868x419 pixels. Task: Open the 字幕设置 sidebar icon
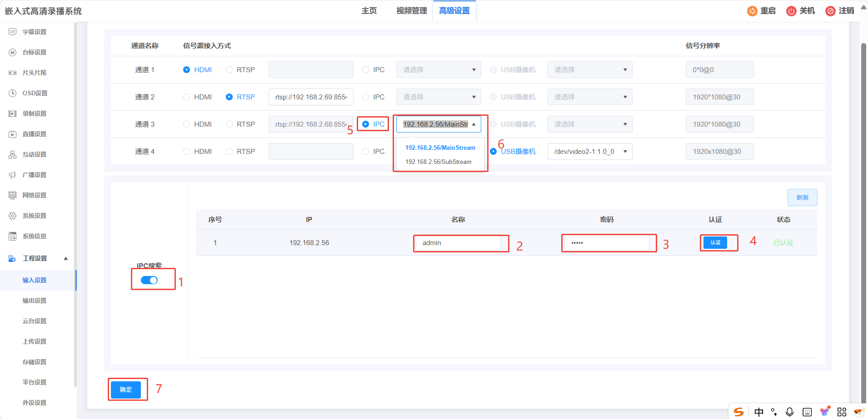[x=13, y=32]
